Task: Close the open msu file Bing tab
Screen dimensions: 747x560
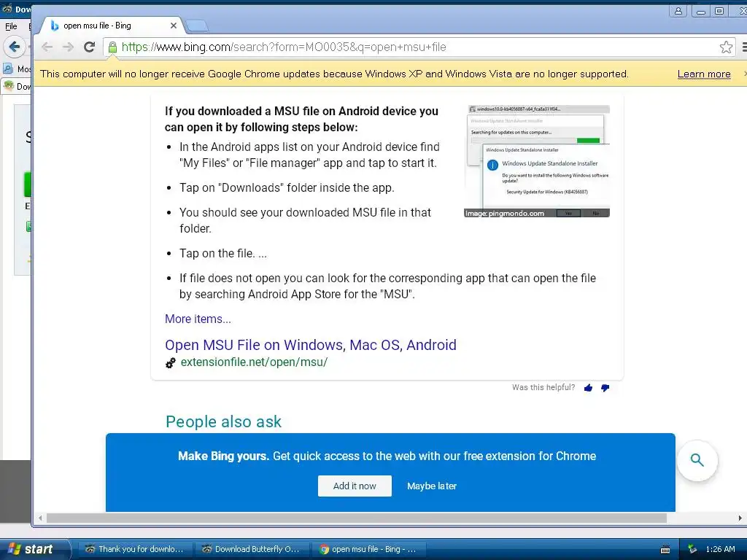Action: [x=174, y=26]
